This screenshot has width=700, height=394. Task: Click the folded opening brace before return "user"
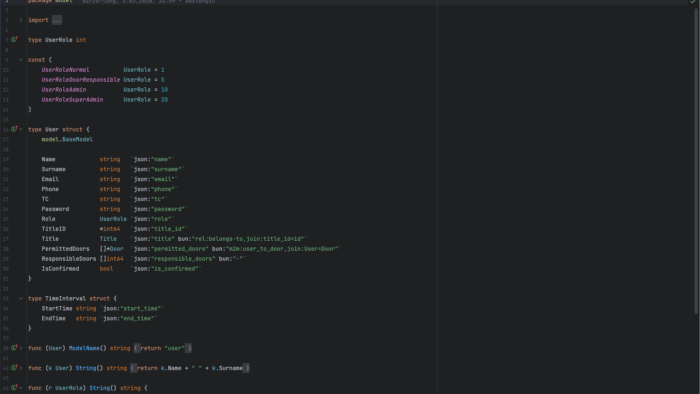(x=137, y=348)
